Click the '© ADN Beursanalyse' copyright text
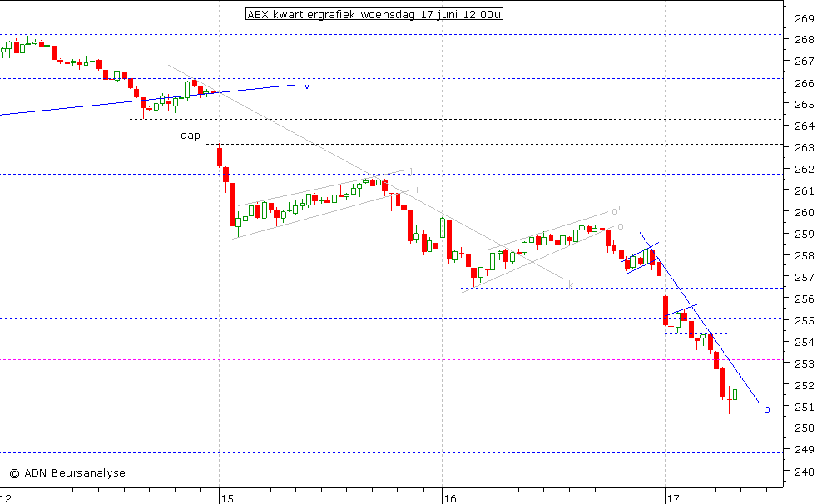The height and width of the screenshot is (504, 817). [67, 472]
